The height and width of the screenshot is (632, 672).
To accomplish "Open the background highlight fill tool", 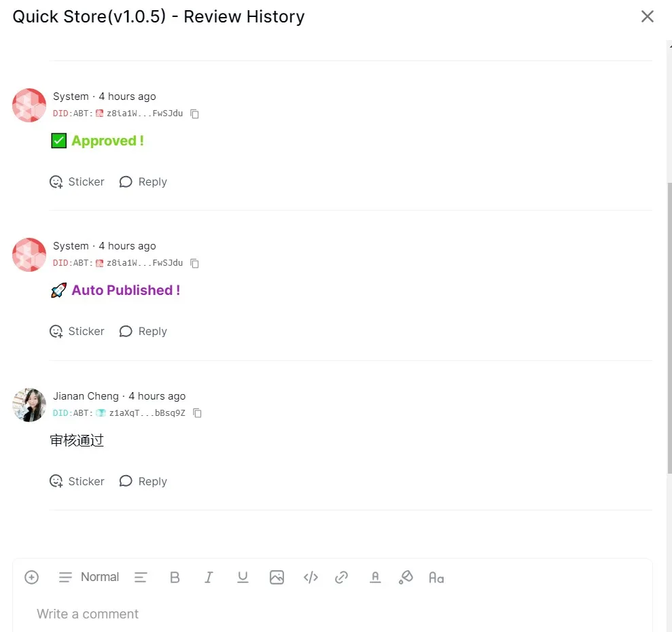I will point(406,578).
